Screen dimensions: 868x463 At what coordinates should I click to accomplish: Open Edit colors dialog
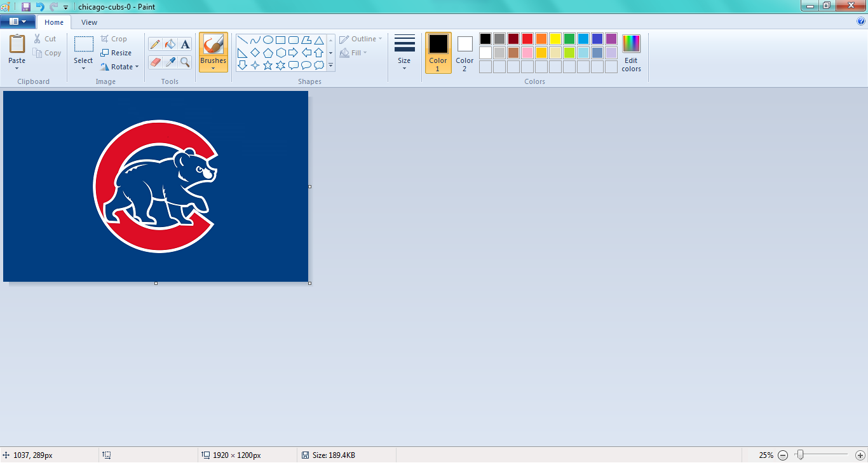coord(631,53)
